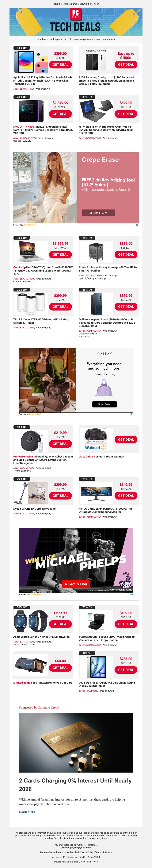Open the top View in a browser link
Viewport: 152px width, 868px height.
(x=89, y=4)
